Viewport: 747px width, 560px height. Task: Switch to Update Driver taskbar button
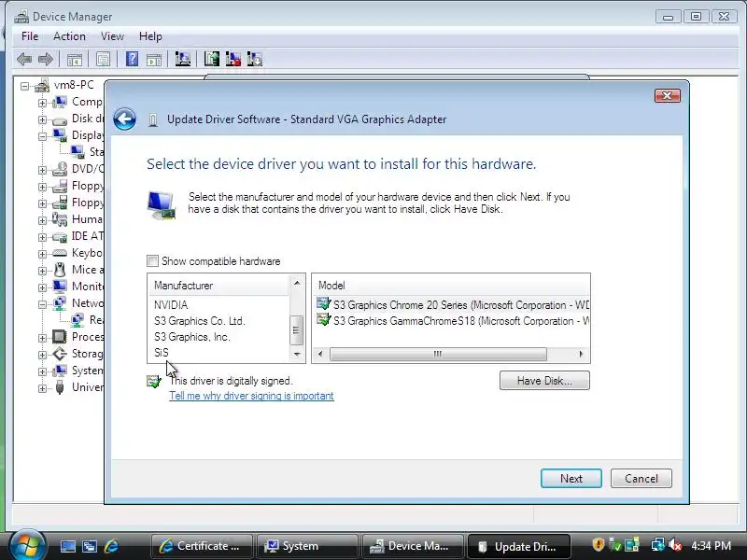(x=519, y=546)
